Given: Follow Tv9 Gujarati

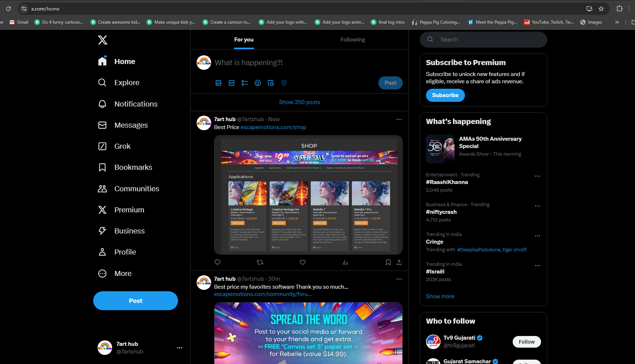Looking at the screenshot, I should (526, 342).
